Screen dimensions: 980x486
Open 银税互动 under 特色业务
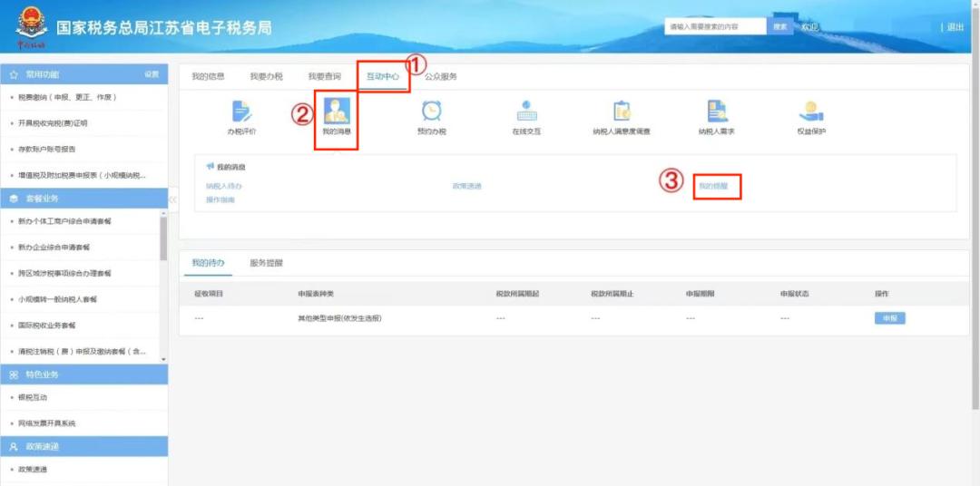(33, 397)
